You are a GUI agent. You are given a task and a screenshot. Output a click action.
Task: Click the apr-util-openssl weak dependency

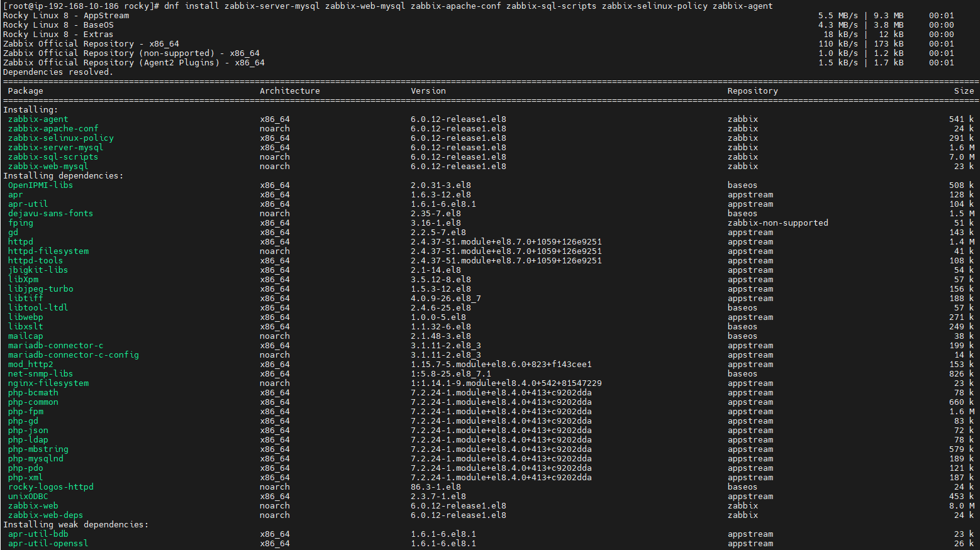[48, 543]
